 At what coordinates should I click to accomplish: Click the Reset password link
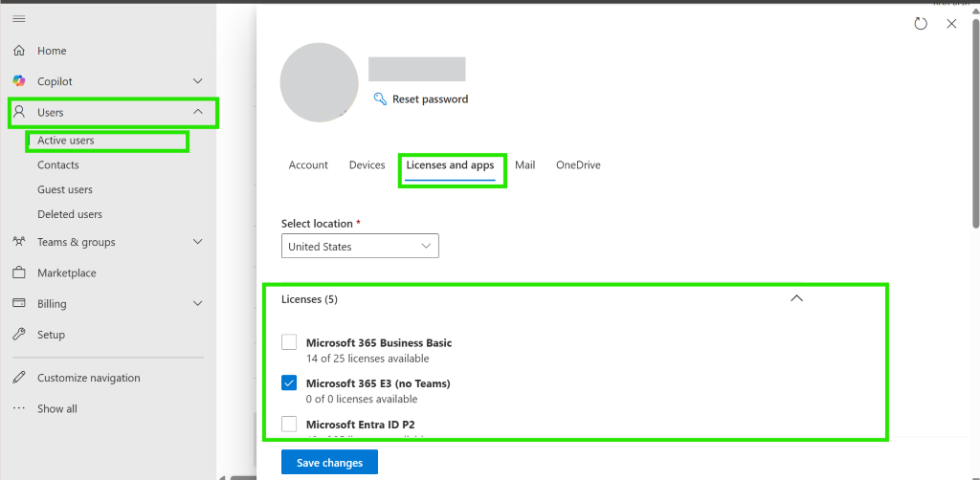tap(430, 98)
